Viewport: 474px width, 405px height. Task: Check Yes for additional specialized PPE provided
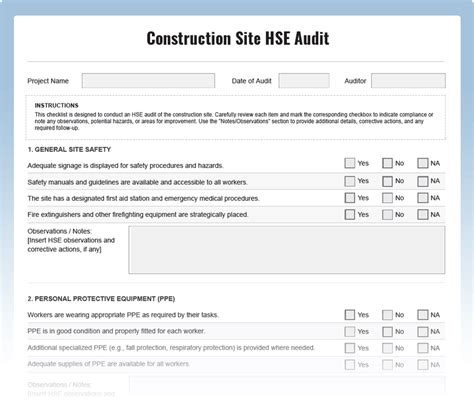click(349, 348)
